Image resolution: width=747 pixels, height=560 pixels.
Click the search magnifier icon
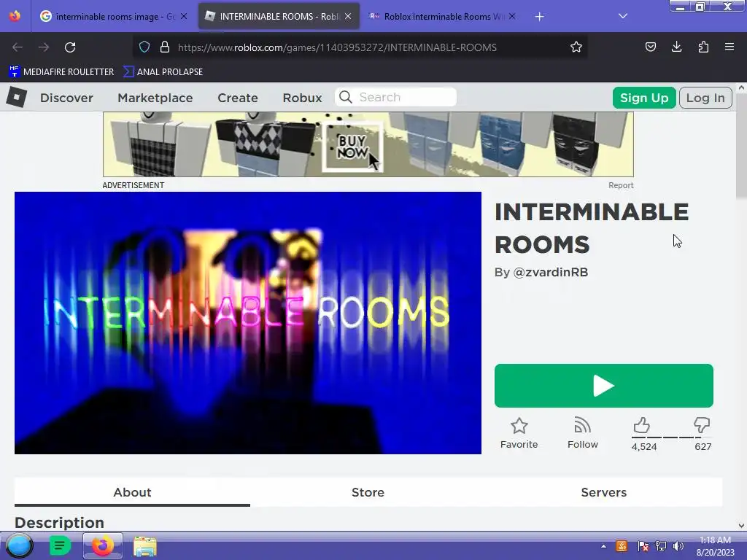346,97
